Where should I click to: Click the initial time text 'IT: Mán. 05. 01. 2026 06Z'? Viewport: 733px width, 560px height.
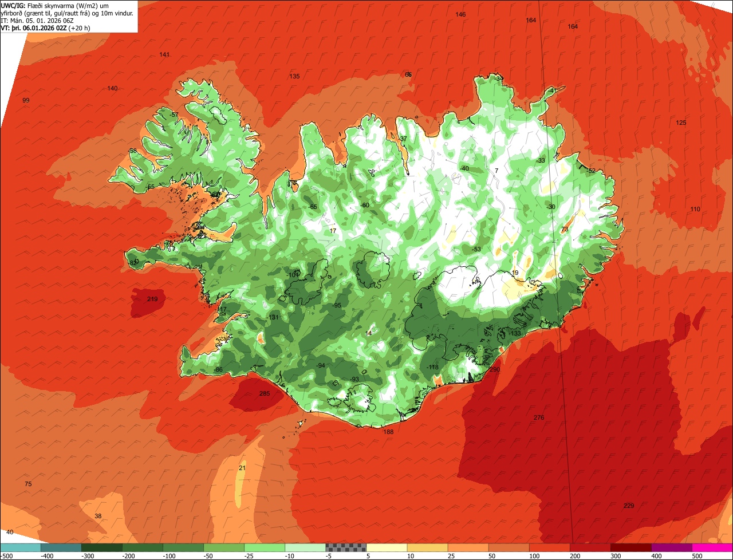(x=37, y=21)
